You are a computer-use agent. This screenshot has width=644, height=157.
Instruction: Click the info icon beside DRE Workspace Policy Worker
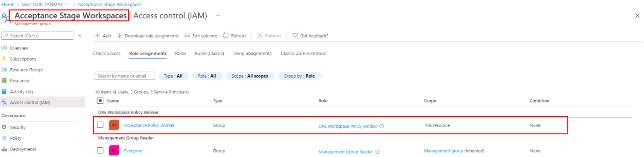point(382,126)
